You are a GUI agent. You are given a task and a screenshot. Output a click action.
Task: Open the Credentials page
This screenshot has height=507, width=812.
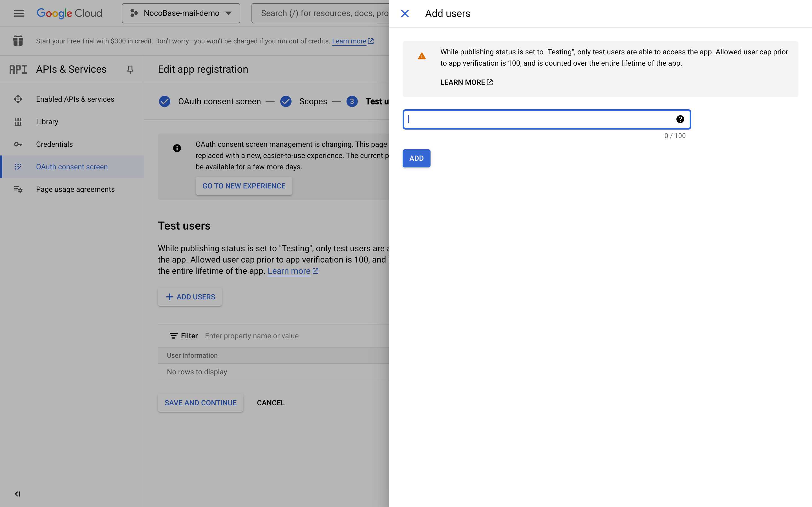coord(54,144)
